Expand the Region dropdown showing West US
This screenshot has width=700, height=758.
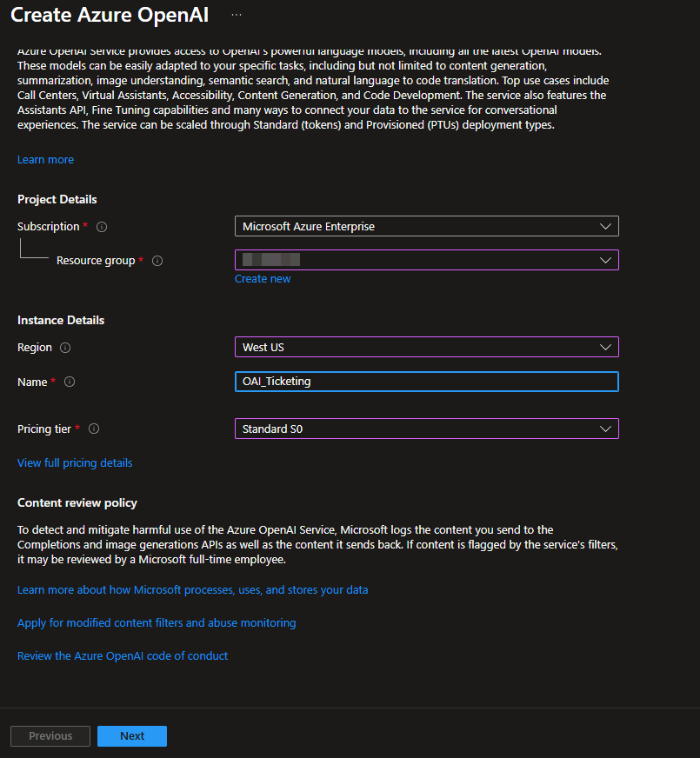coord(609,347)
